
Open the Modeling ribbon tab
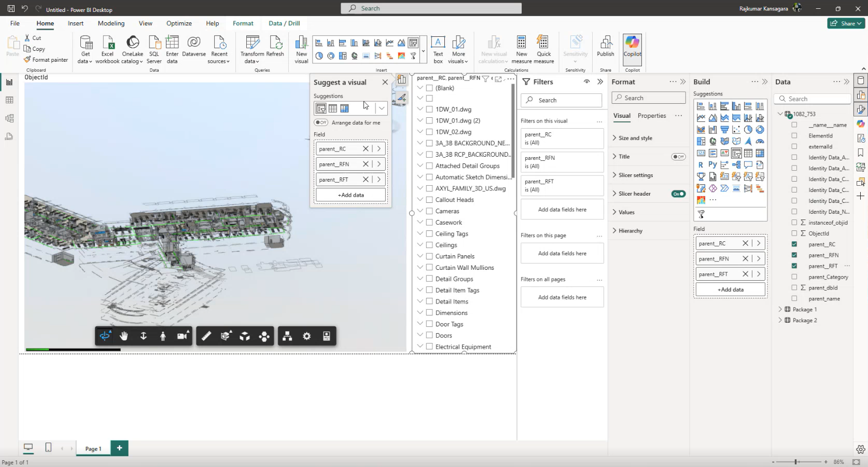tap(111, 23)
